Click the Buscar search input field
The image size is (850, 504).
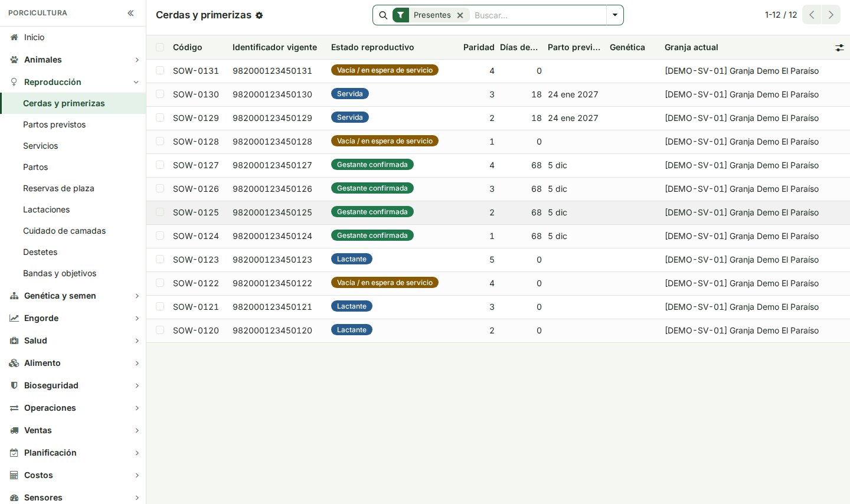tap(538, 15)
